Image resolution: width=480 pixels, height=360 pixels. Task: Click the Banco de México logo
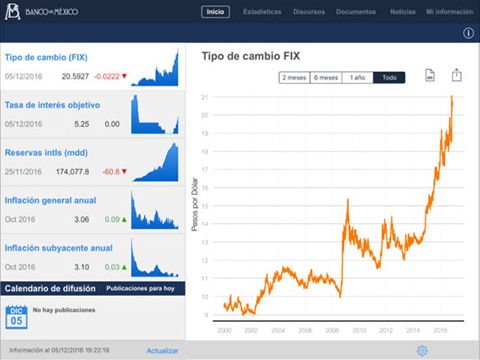[x=42, y=12]
